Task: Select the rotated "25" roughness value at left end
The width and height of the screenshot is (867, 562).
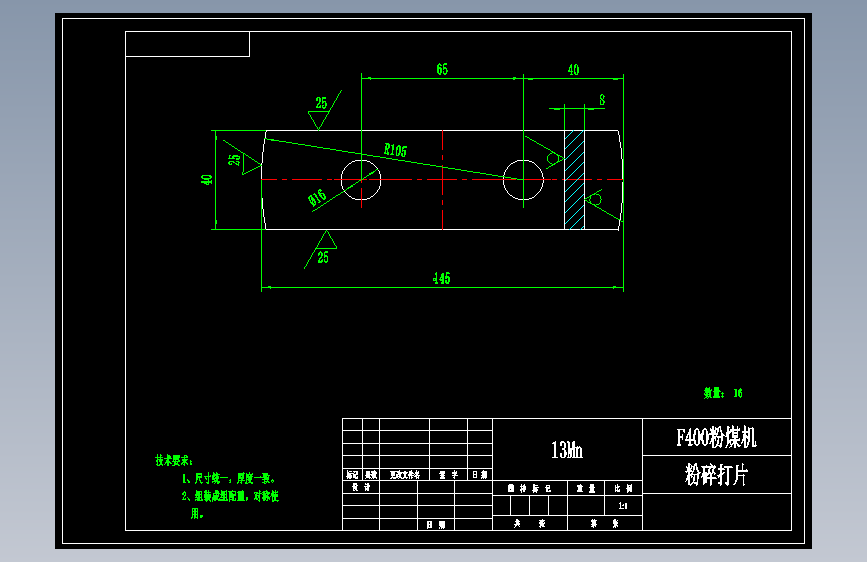Action: [x=234, y=159]
